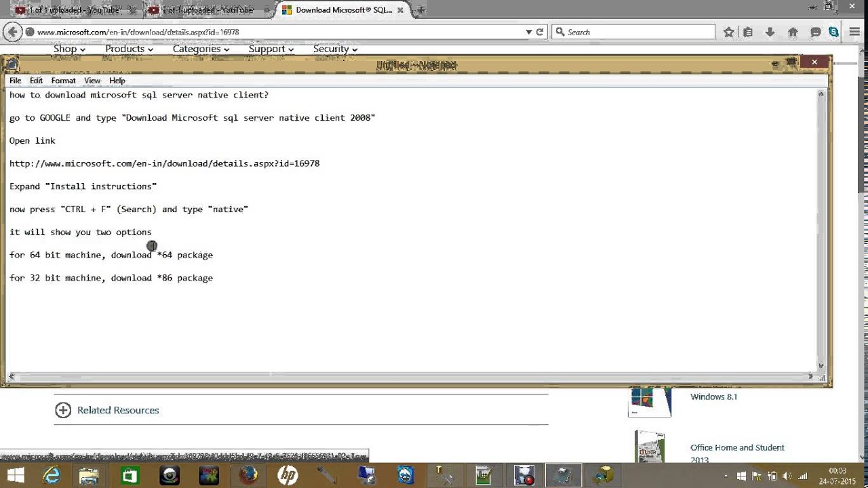
Task: Reload the Microsoft download page
Action: [540, 32]
